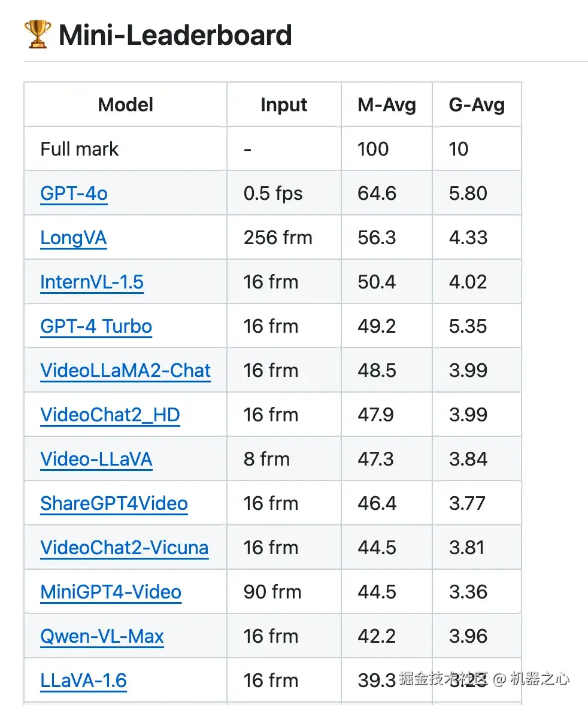Image resolution: width=588 pixels, height=705 pixels.
Task: Click the trophy emoji icon
Action: (x=37, y=35)
